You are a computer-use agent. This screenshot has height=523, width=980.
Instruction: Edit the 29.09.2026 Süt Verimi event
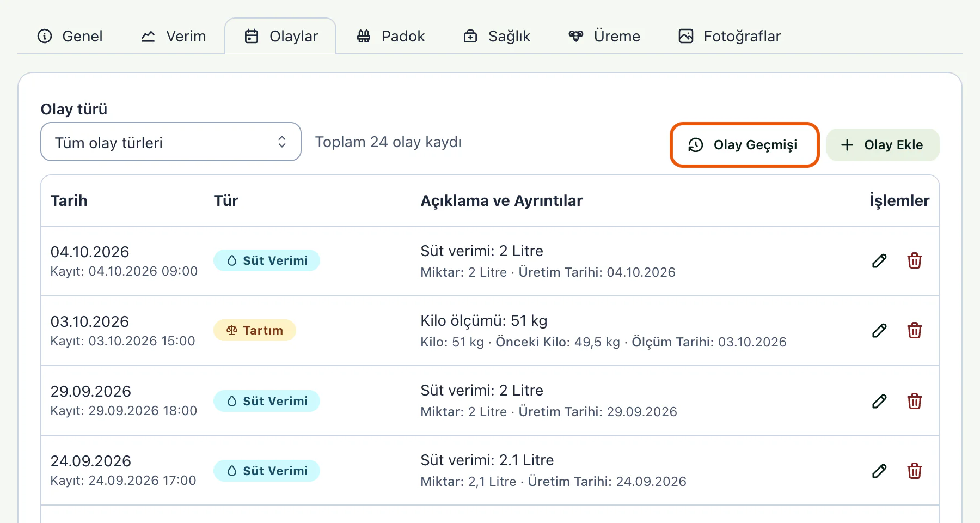click(x=879, y=402)
